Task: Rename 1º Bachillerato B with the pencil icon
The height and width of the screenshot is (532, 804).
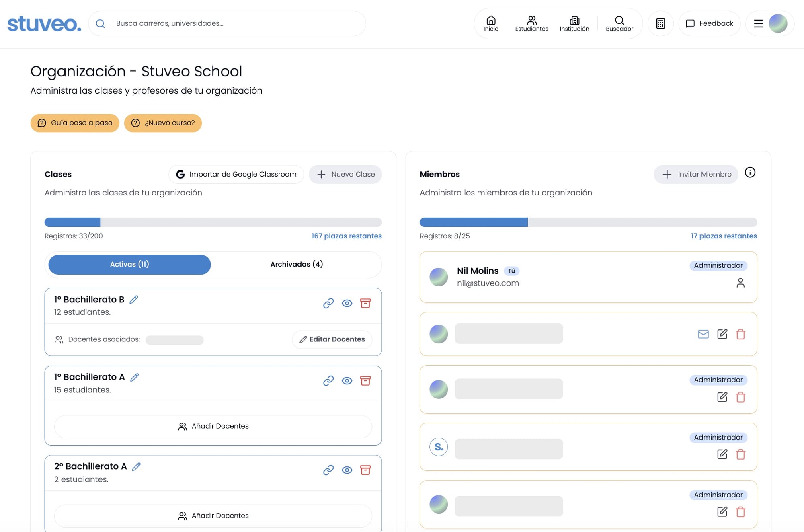Action: [x=134, y=299]
